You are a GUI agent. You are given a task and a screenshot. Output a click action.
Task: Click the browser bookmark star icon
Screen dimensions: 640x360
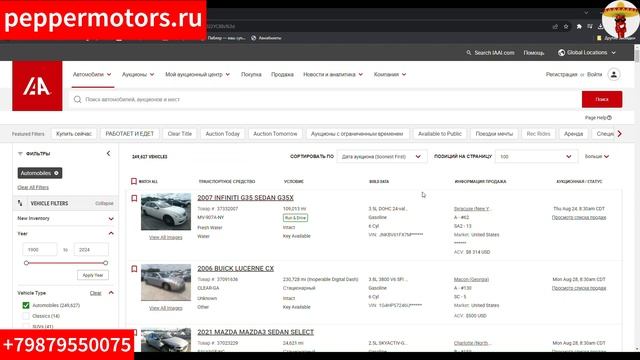click(x=566, y=27)
